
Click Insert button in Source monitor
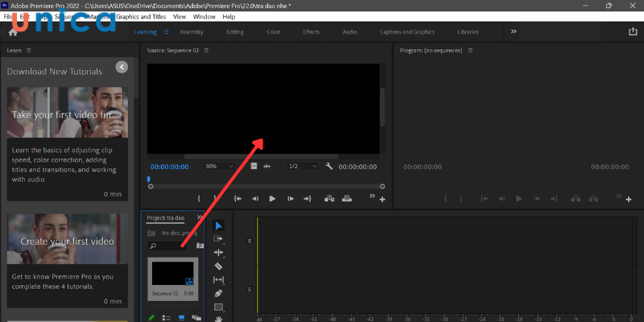[x=329, y=198]
